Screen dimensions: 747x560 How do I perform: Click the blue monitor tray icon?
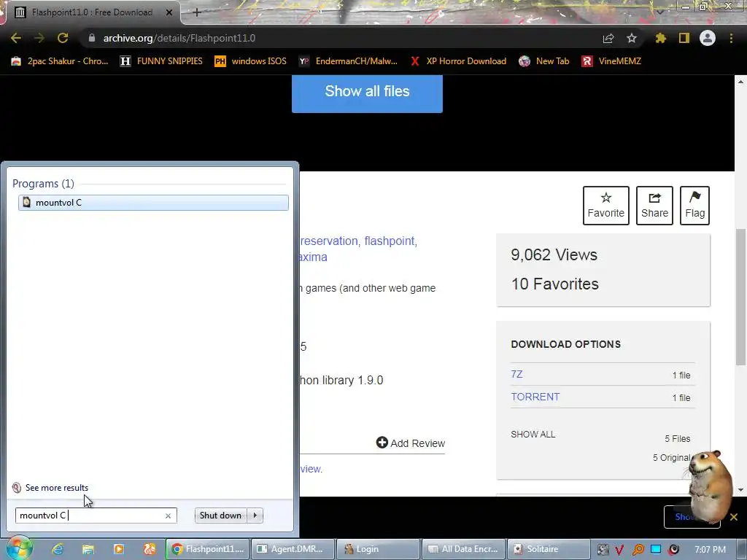(x=656, y=550)
